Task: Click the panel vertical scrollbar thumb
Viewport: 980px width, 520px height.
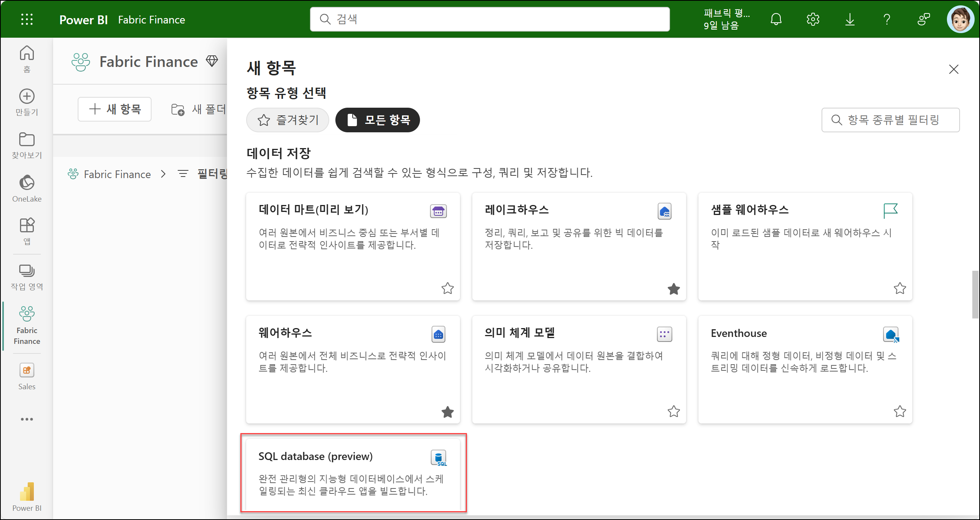Action: point(975,295)
